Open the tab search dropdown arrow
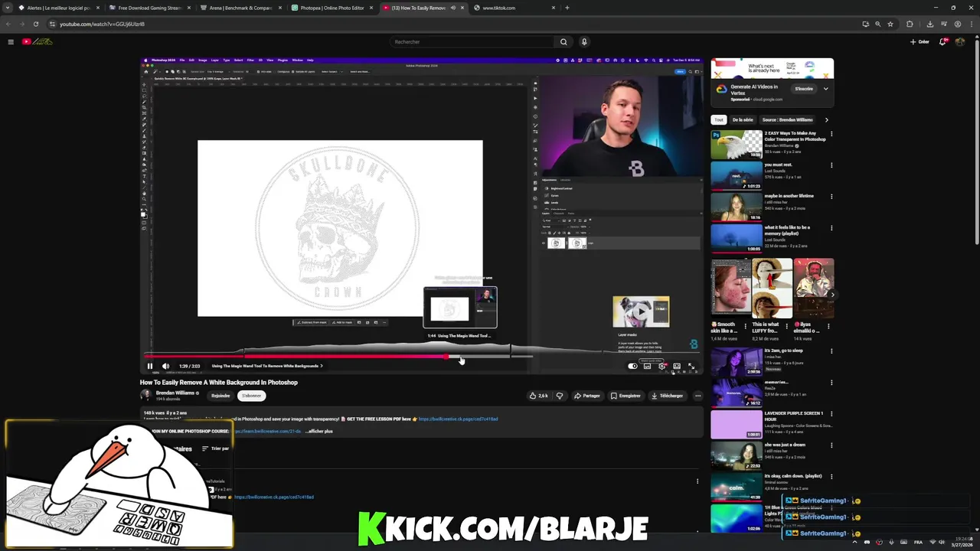This screenshot has height=551, width=980. 8,8
